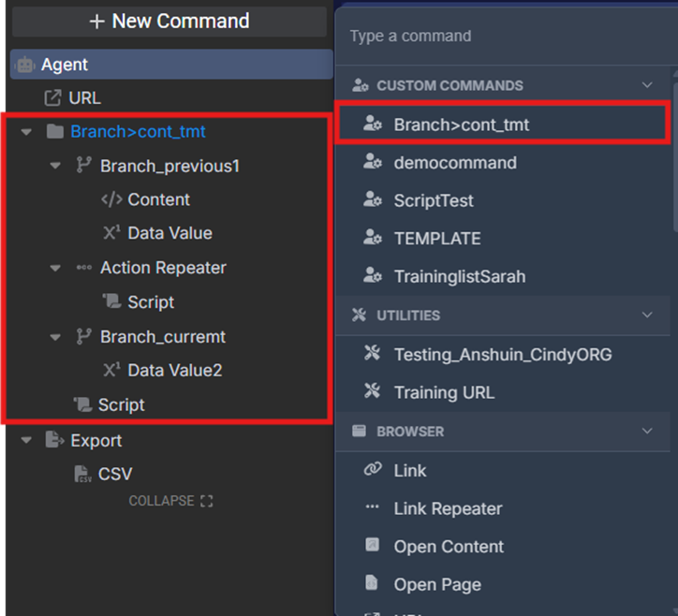Select the Data Value2 tree node
The width and height of the screenshot is (678, 616).
(174, 370)
